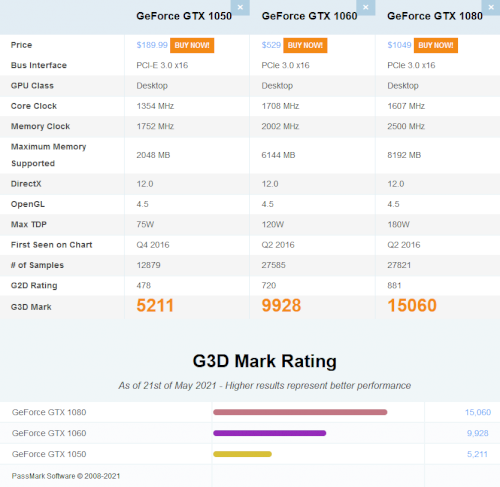
Task: Click the Max TDP row label
Action: (29, 224)
